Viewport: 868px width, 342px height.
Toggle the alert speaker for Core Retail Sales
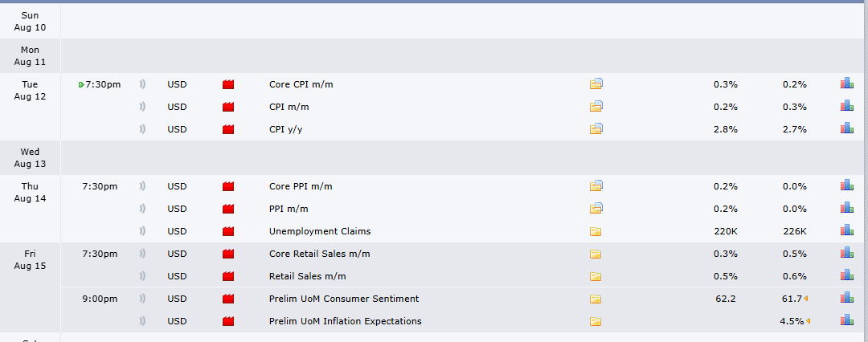click(x=142, y=254)
